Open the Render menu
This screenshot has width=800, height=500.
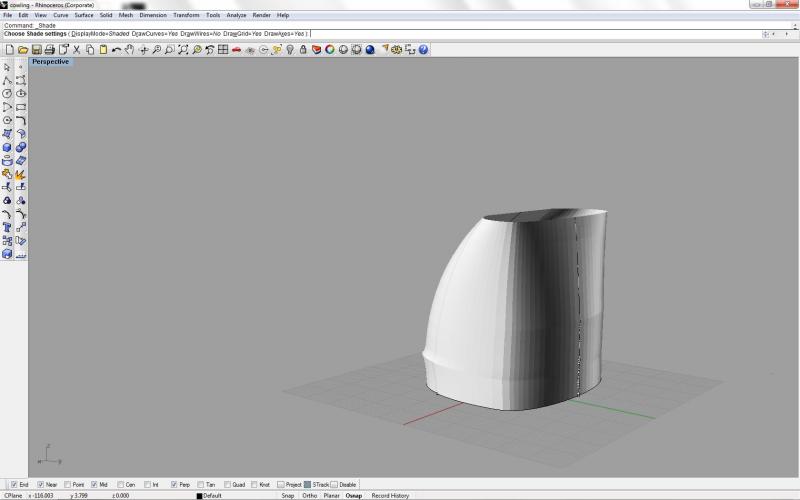click(261, 15)
